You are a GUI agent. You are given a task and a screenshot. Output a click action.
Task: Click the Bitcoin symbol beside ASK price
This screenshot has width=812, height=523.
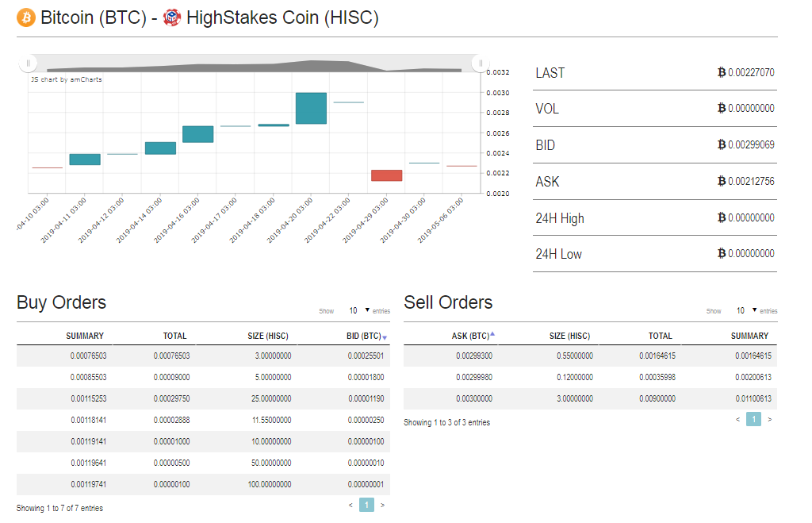(x=722, y=181)
